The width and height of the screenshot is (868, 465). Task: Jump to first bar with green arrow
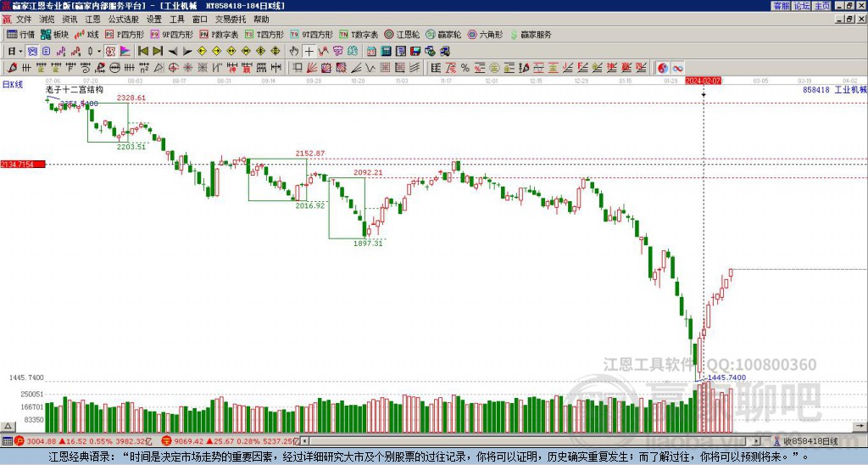[142, 52]
